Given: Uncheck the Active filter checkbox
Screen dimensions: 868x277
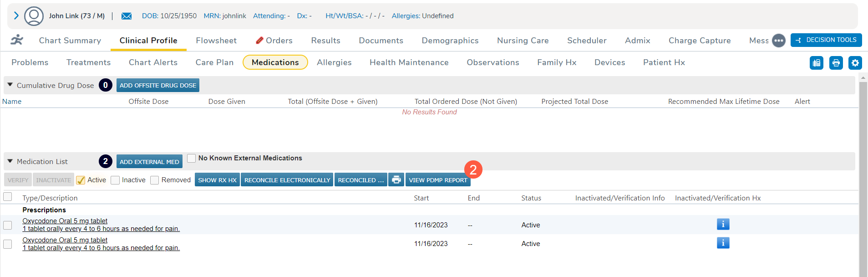Looking at the screenshot, I should coord(81,180).
